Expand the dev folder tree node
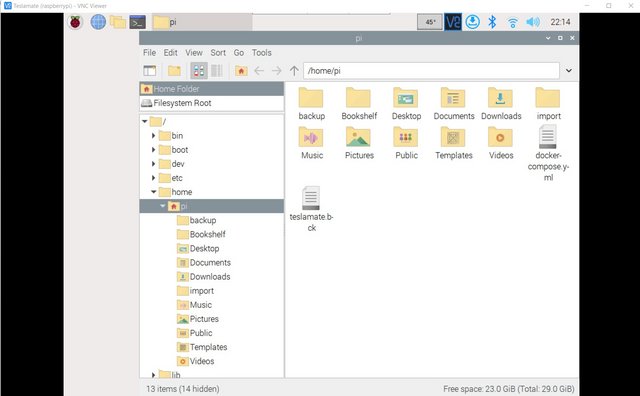The height and width of the screenshot is (396, 640). (153, 164)
